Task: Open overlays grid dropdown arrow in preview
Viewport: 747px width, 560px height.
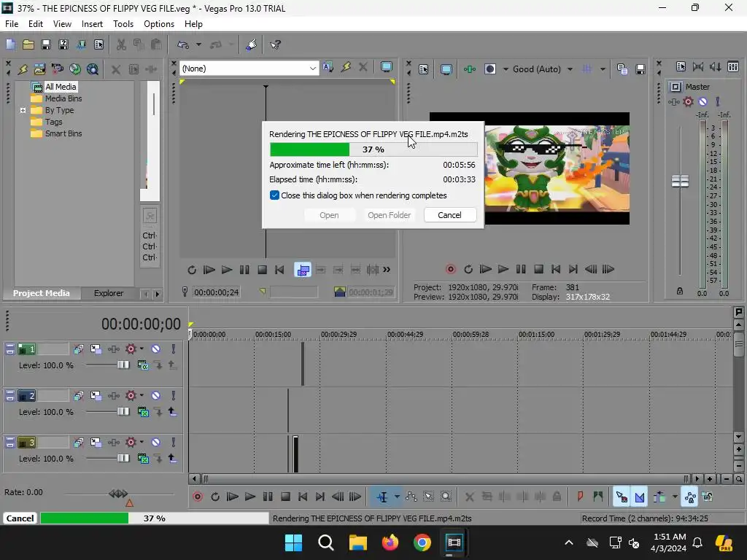Action: pos(603,69)
